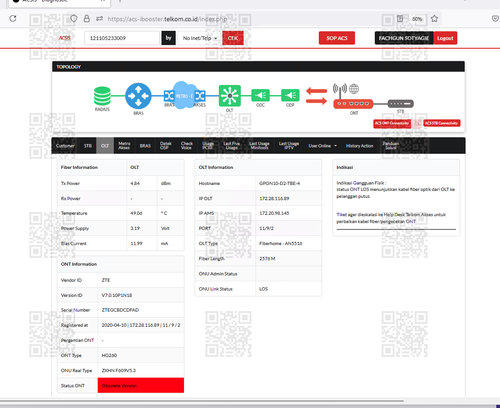Select the OLT tab

tap(105, 146)
